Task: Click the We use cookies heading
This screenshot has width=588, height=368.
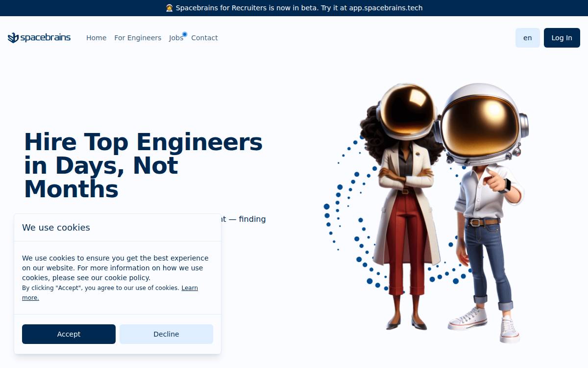Action: [x=56, y=228]
